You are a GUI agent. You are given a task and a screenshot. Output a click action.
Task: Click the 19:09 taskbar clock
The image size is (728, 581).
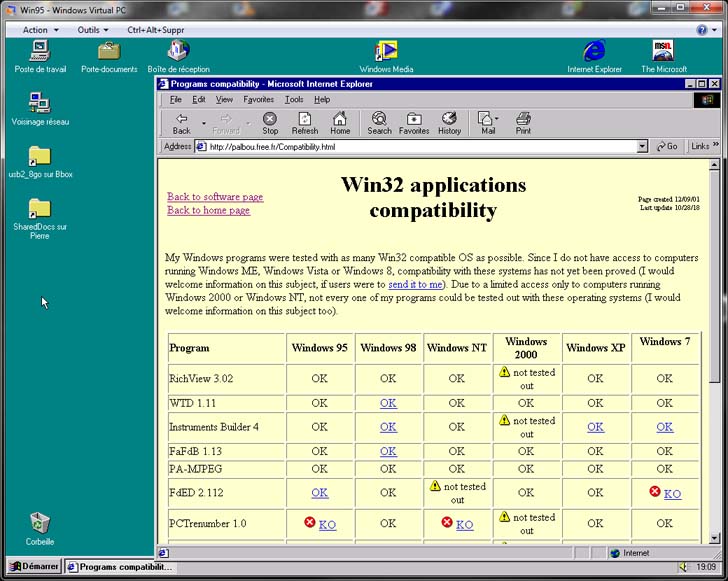(x=706, y=567)
